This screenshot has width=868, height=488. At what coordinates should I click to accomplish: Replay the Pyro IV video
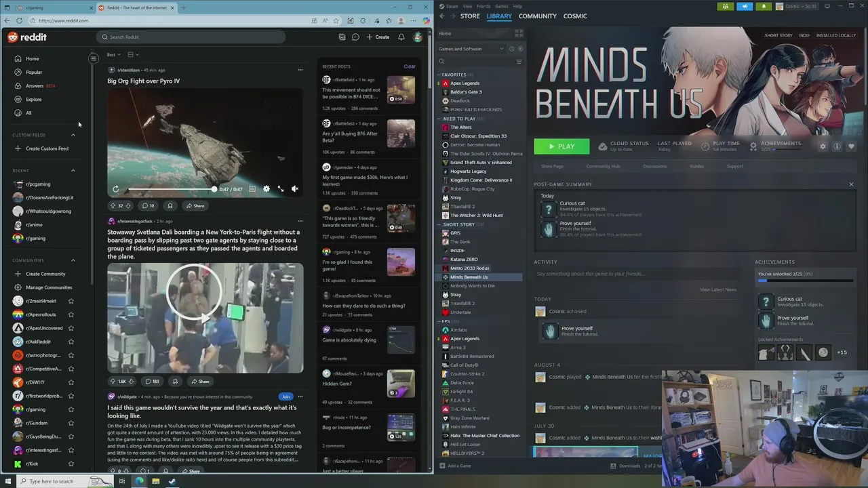coord(116,189)
